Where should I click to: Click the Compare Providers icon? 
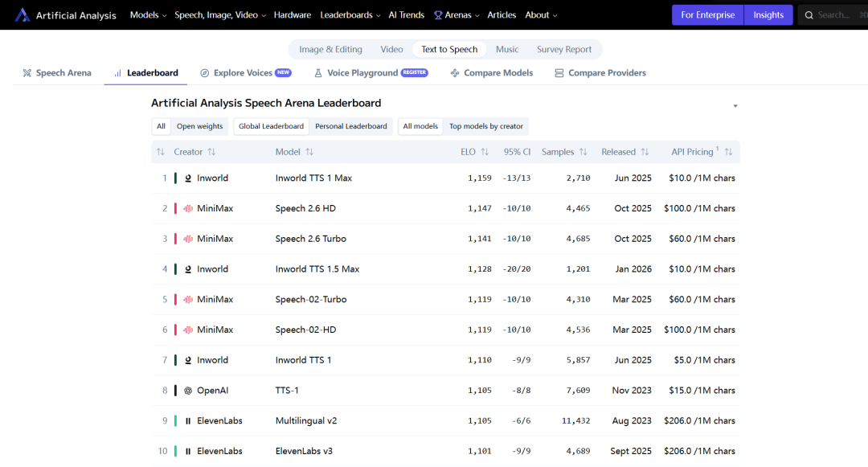559,73
